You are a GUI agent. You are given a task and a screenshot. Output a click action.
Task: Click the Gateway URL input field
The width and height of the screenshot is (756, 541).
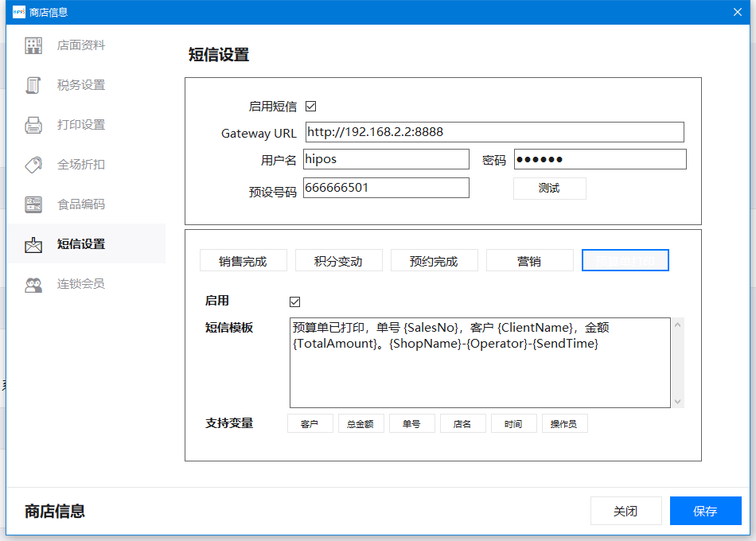(495, 132)
